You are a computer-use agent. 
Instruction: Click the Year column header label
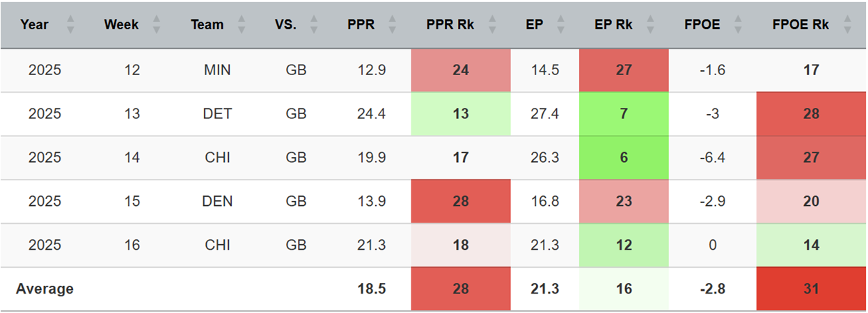coord(34,25)
